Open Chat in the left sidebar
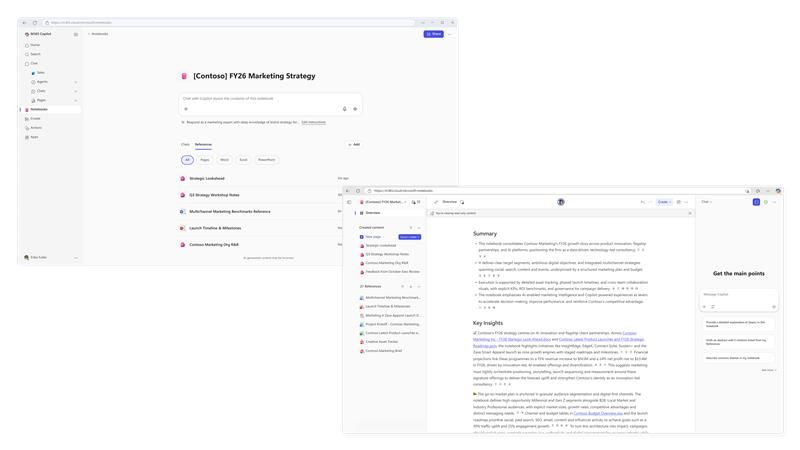 [x=32, y=63]
